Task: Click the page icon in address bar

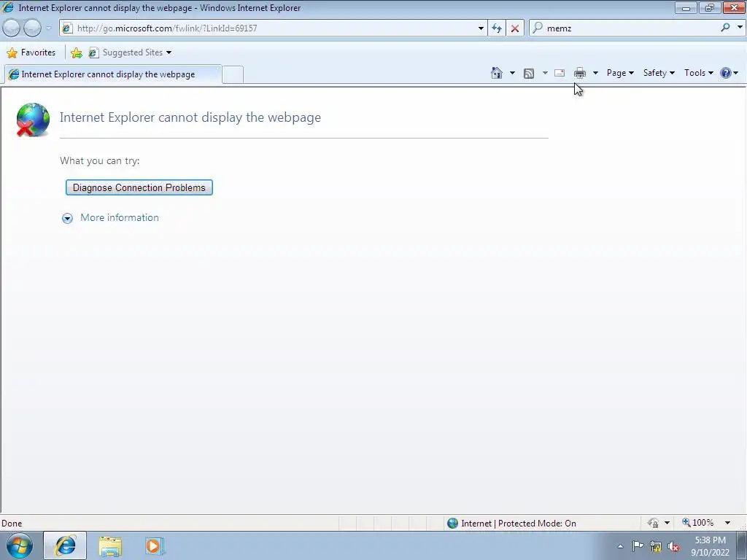Action: [x=67, y=28]
